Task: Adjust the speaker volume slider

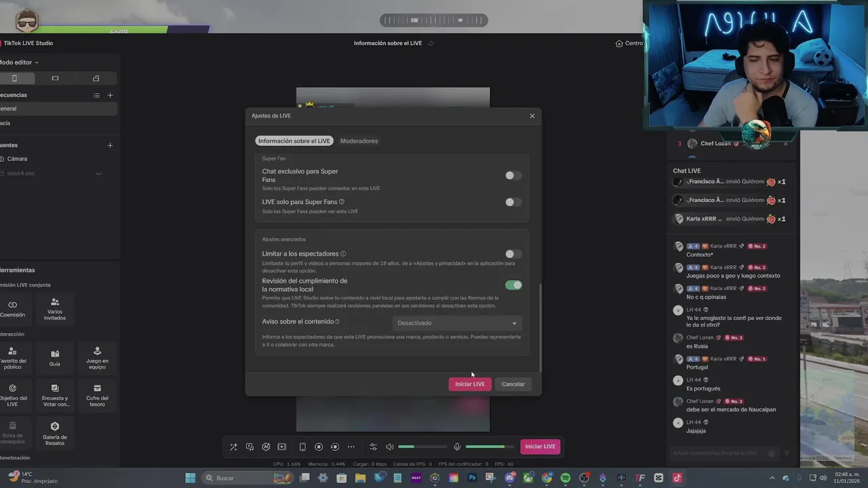Action: coord(422,447)
